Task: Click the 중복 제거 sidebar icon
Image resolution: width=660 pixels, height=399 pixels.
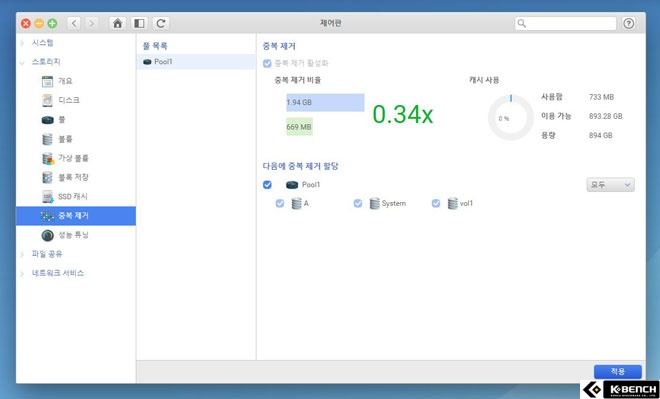Action: coord(48,216)
